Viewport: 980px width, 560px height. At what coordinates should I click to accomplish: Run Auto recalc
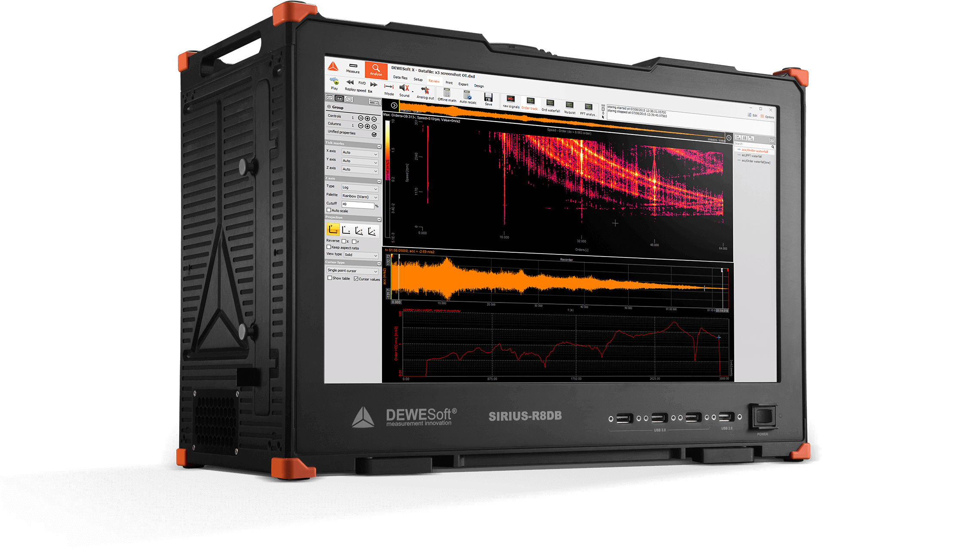pos(468,97)
